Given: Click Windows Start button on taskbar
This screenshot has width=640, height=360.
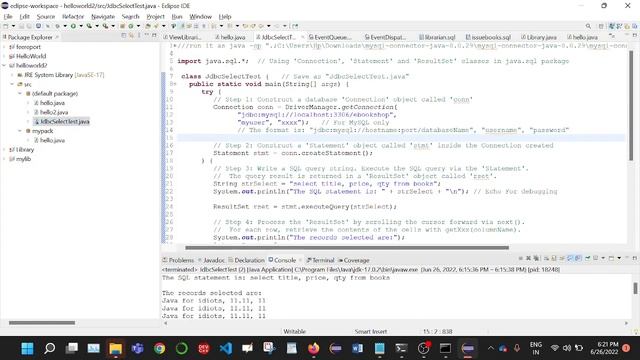Looking at the screenshot, I should tap(27, 348).
